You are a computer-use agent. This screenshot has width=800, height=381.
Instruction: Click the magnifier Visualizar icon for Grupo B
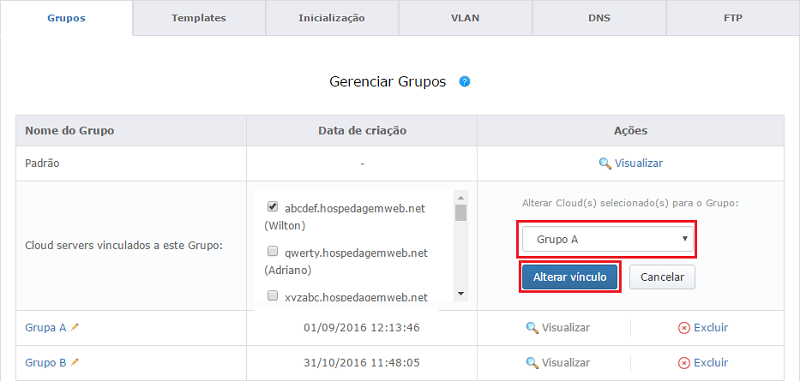click(532, 363)
